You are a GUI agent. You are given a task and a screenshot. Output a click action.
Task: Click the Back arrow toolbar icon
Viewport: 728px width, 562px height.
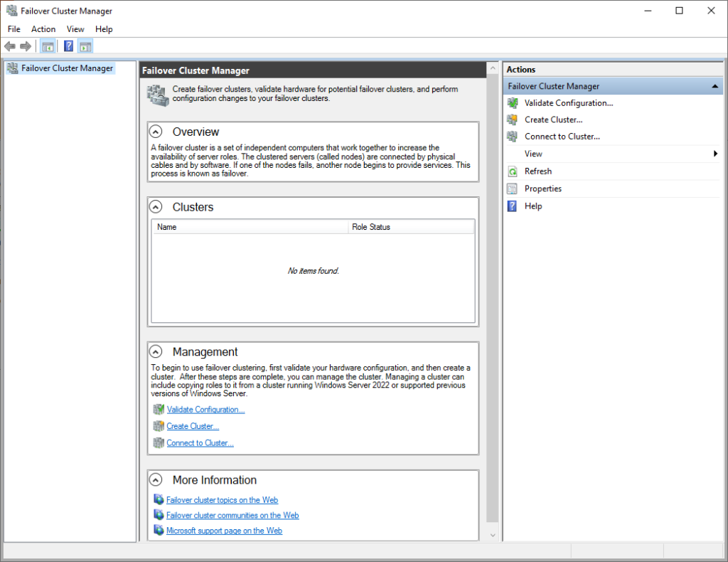pos(10,46)
